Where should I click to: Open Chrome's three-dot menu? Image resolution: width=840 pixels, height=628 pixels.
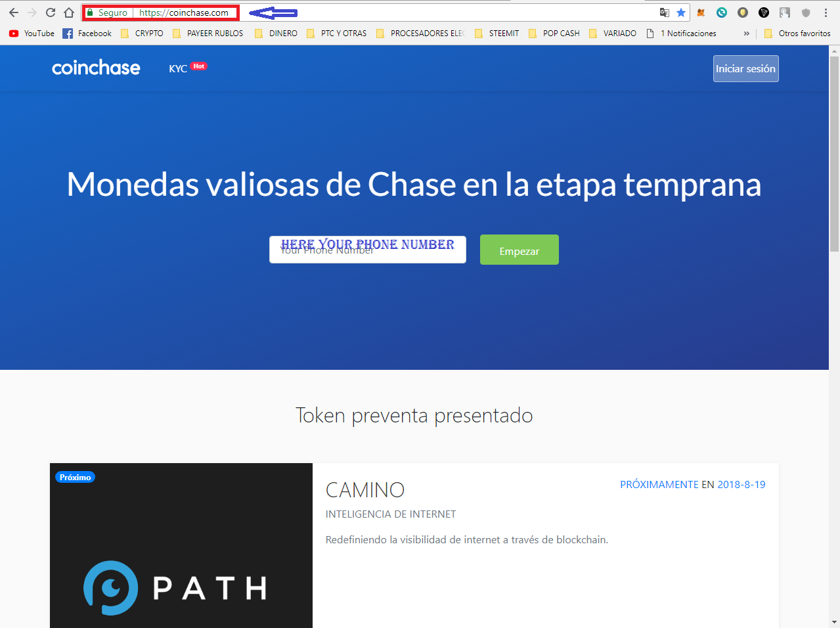826,12
